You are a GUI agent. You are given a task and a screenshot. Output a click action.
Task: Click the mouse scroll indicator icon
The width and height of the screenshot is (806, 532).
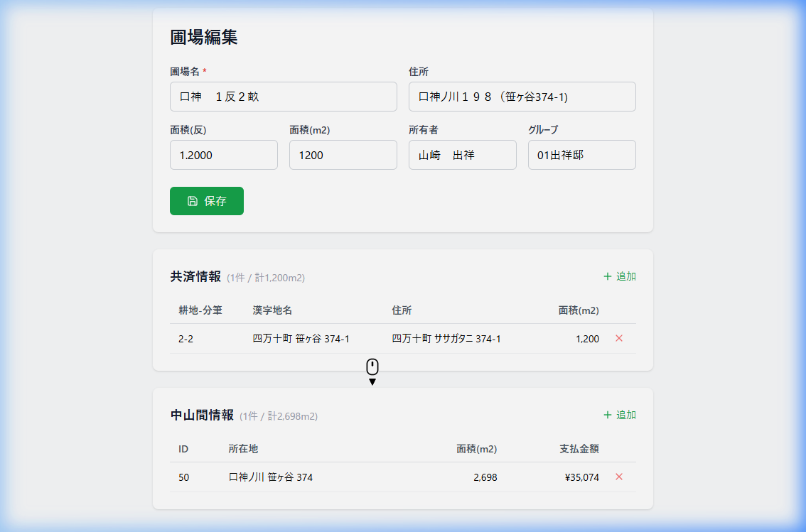tap(372, 368)
